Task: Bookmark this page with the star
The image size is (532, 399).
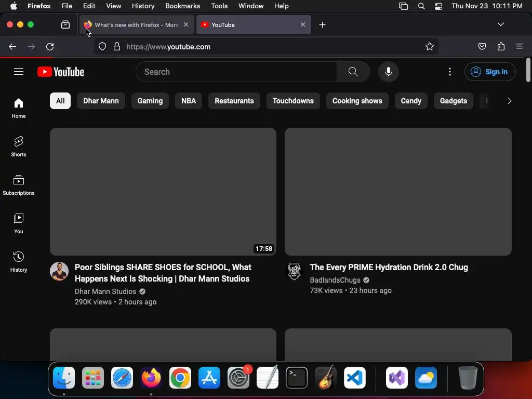Action: [x=430, y=46]
